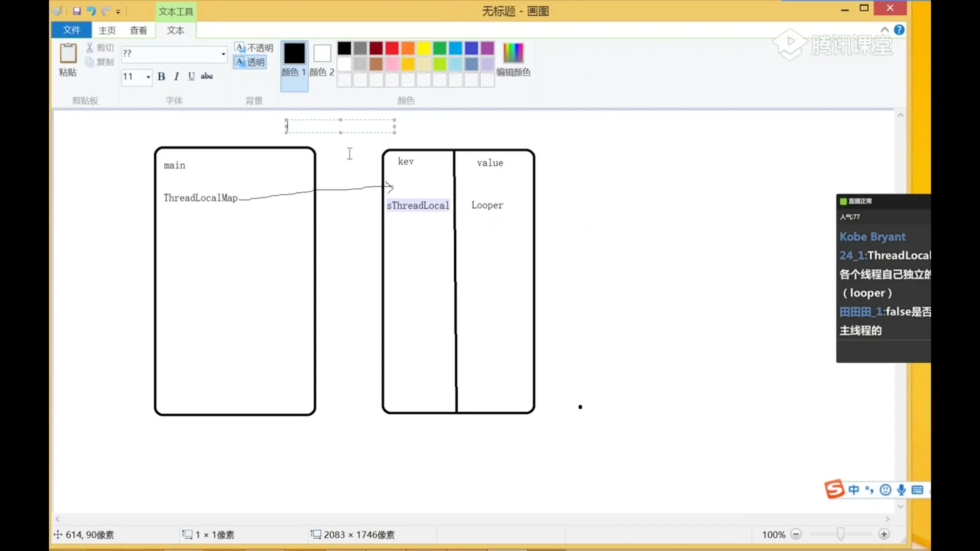980x551 pixels.
Task: Click the Undo arrow icon
Action: point(91,11)
